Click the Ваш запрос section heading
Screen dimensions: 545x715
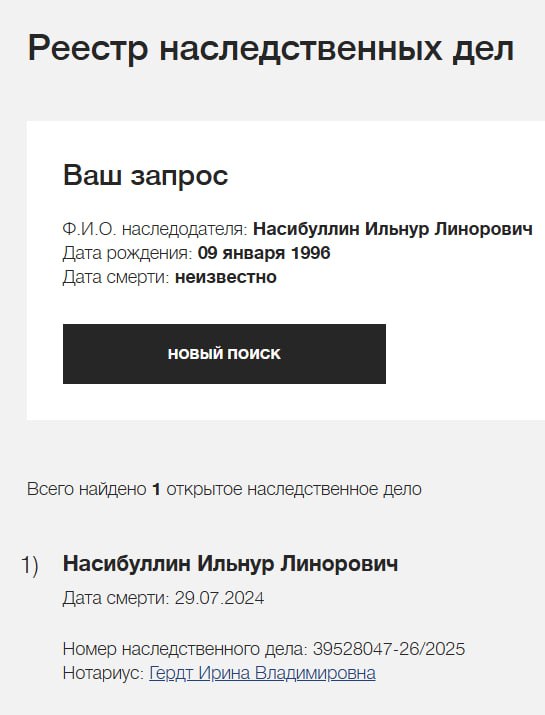(145, 176)
